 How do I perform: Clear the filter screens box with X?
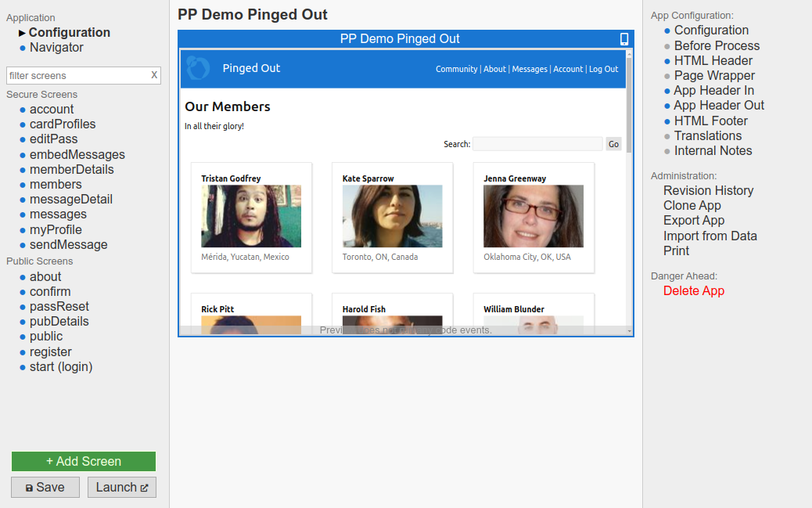[x=154, y=75]
